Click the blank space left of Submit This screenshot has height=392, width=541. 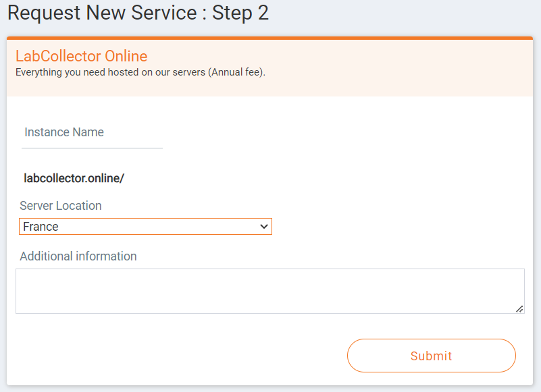tap(181, 356)
